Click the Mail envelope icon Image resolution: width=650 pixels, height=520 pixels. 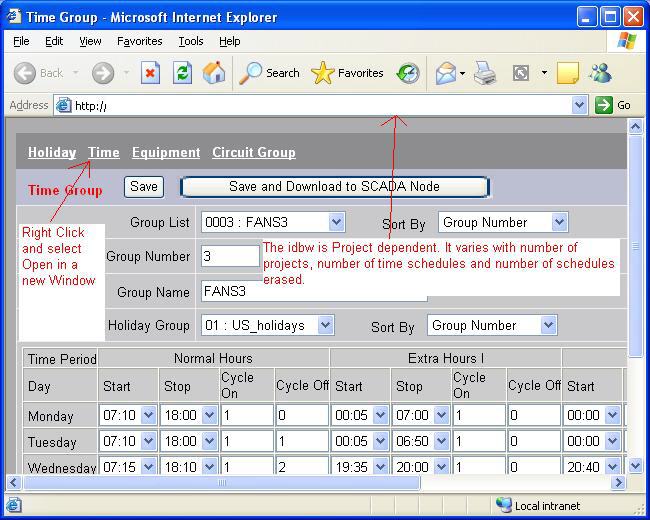pyautogui.click(x=446, y=73)
